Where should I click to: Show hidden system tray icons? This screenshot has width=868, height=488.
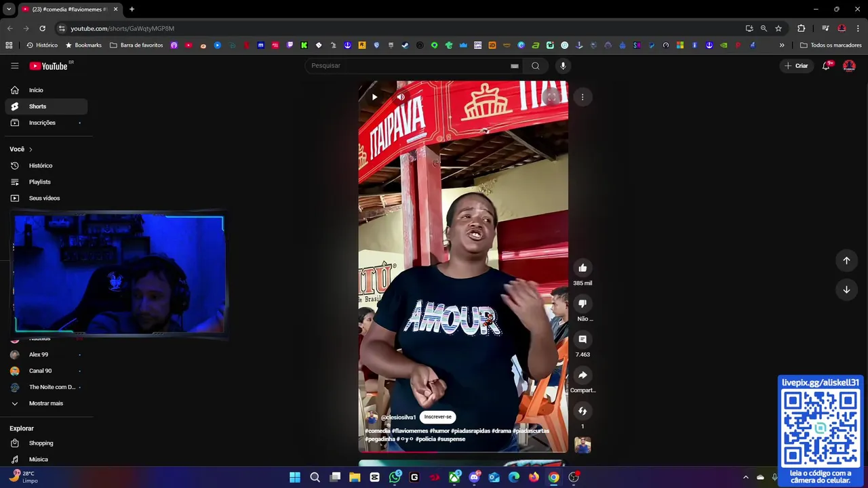(745, 477)
